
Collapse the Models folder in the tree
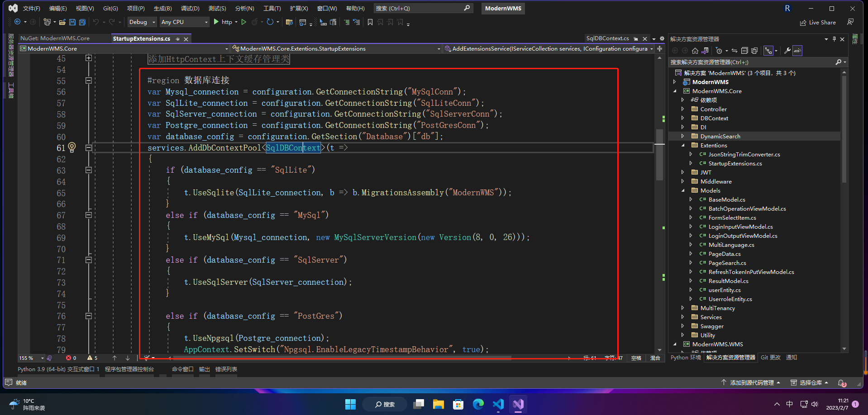pyautogui.click(x=683, y=190)
